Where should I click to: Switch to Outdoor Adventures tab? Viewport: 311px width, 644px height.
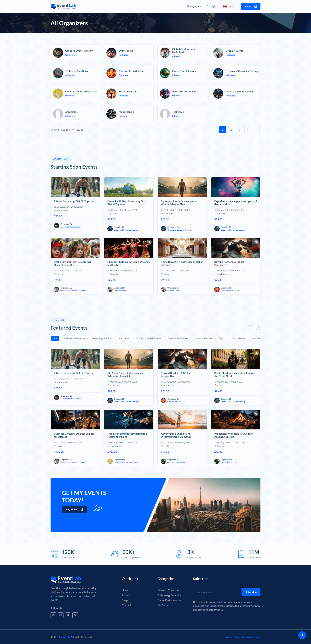(178, 338)
